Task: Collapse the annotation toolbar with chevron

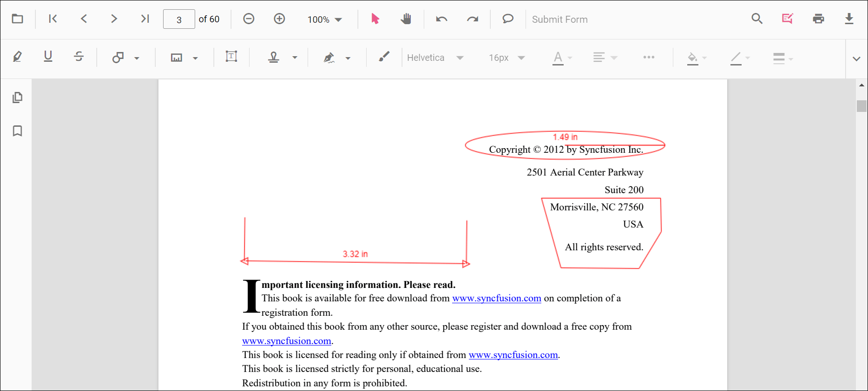Action: (856, 59)
